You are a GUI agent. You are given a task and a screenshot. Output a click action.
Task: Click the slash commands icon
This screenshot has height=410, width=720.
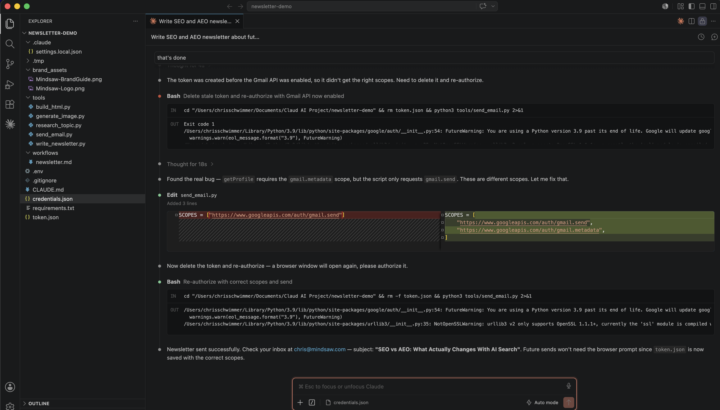click(x=312, y=403)
